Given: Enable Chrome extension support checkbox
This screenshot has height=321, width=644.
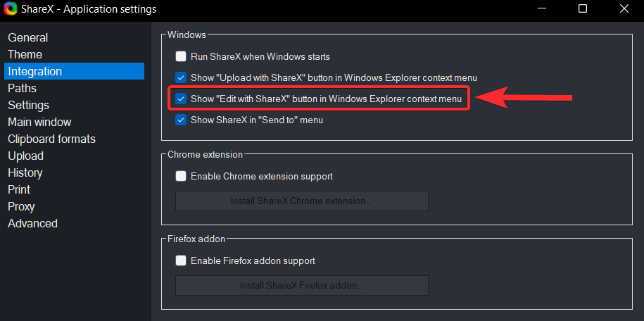Looking at the screenshot, I should tap(181, 176).
